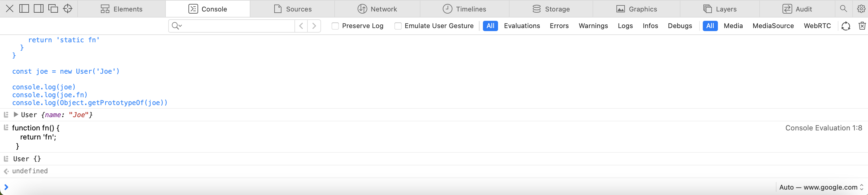868x195 pixels.
Task: Open the Auto — www.google.com context selector
Action: pos(821,187)
